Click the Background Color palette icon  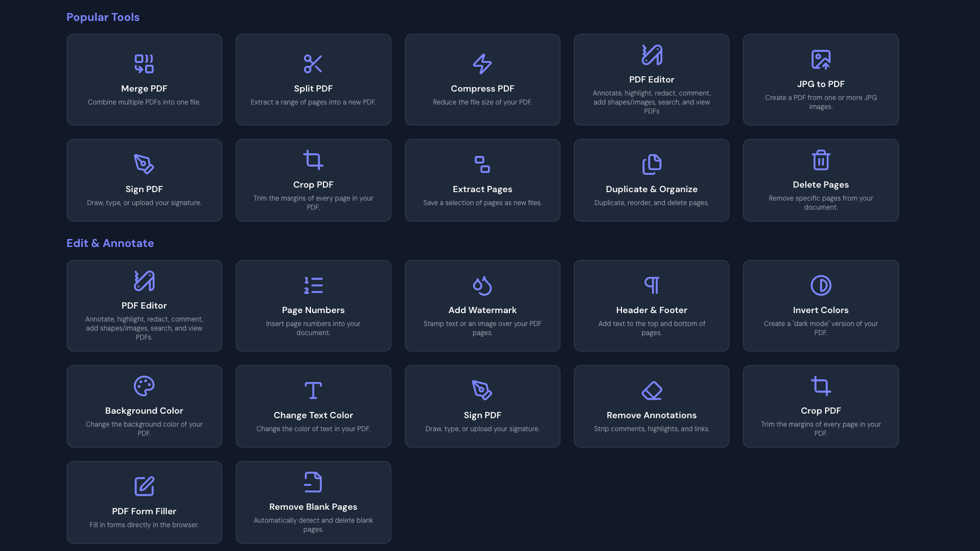[144, 386]
